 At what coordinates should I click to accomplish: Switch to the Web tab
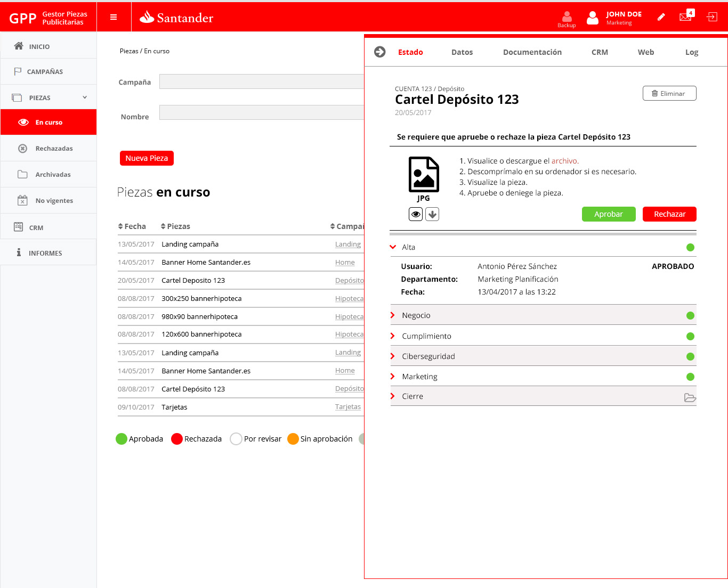click(x=646, y=52)
